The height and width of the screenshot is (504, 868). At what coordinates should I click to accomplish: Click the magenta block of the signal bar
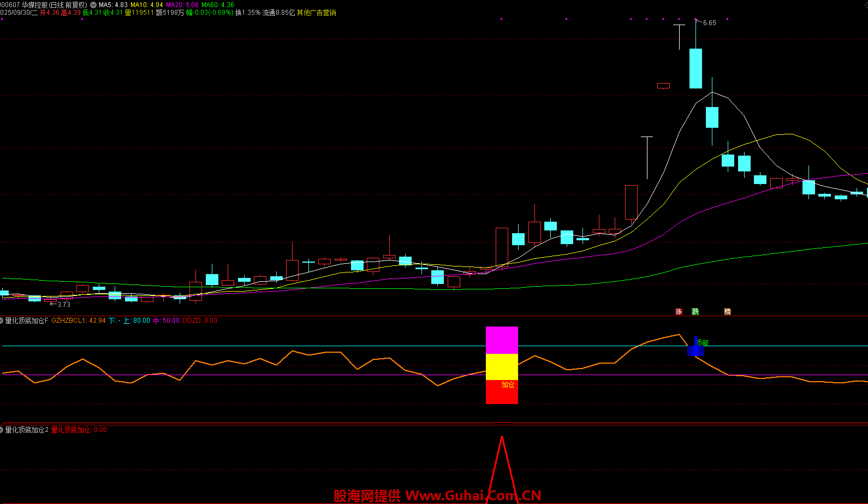coord(502,340)
